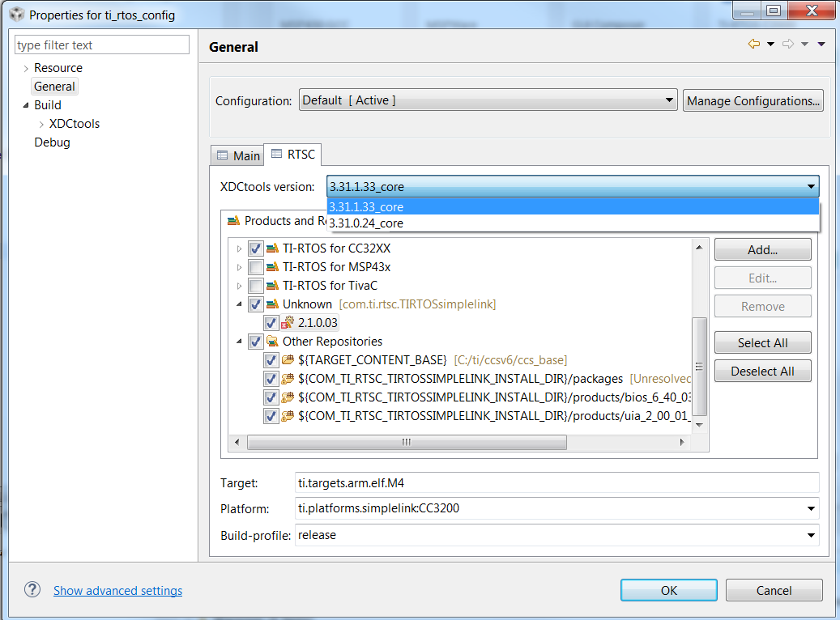Uncheck the Other Repositories checkbox
Screen dimensions: 840x620
(255, 341)
